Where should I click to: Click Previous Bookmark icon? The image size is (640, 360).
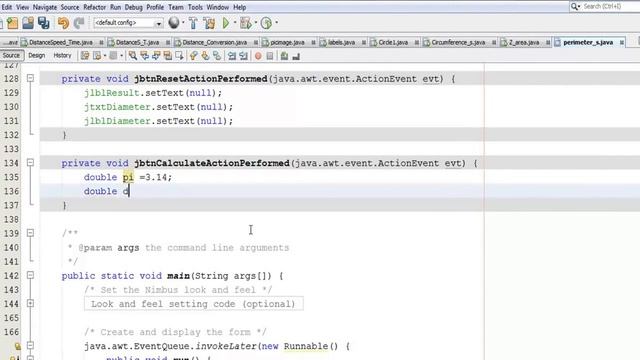pos(193,56)
